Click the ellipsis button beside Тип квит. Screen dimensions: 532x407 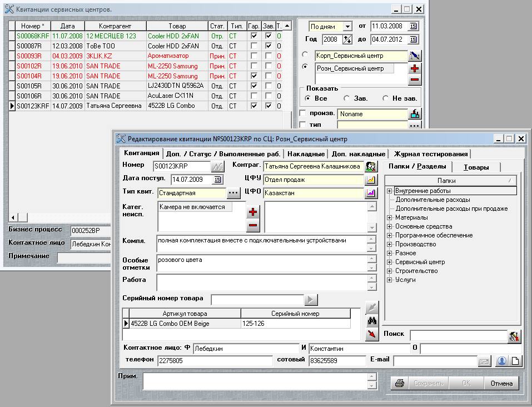click(x=233, y=193)
